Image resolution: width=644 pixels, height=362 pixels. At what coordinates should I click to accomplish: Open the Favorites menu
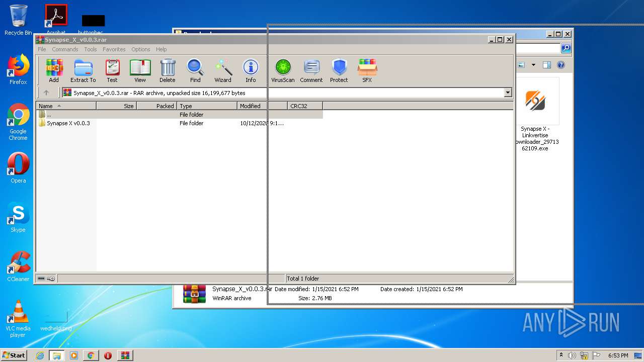[x=114, y=49]
